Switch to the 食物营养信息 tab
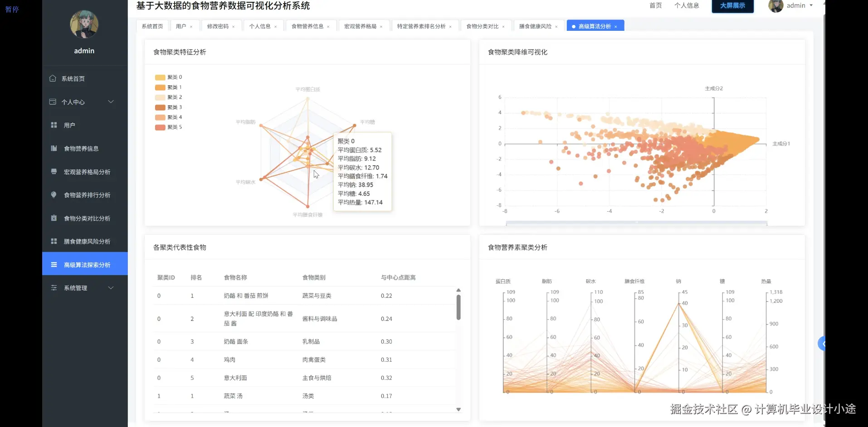Screen dimensions: 868x427 (307, 26)
